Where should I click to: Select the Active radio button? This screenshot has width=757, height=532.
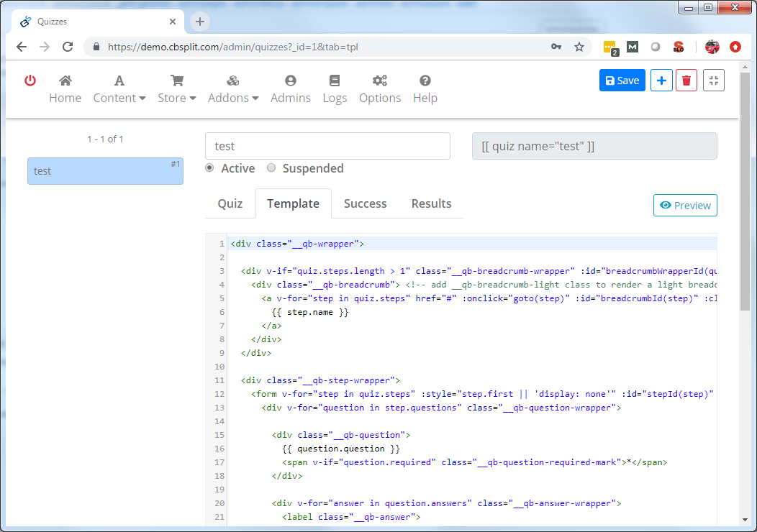point(209,168)
